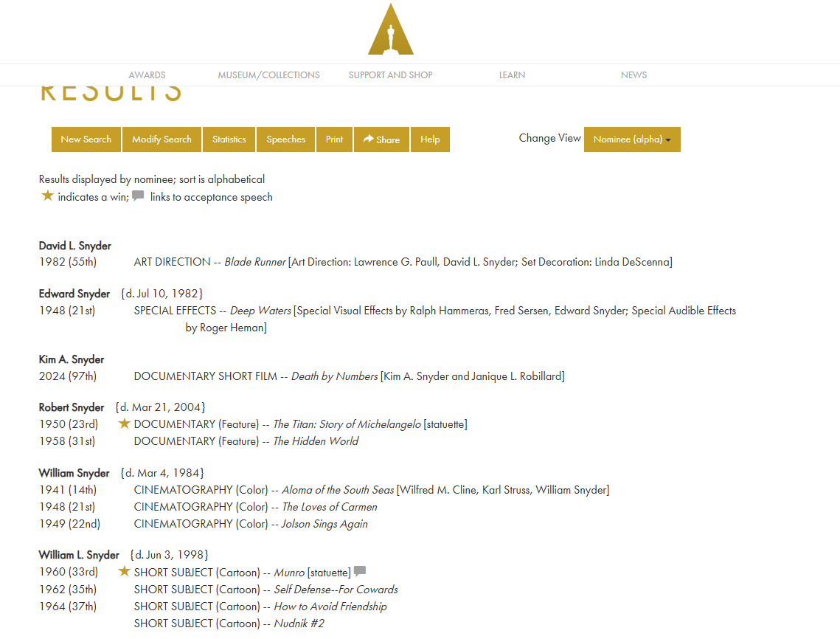
Task: Click the Share arrow icon
Action: (x=369, y=139)
